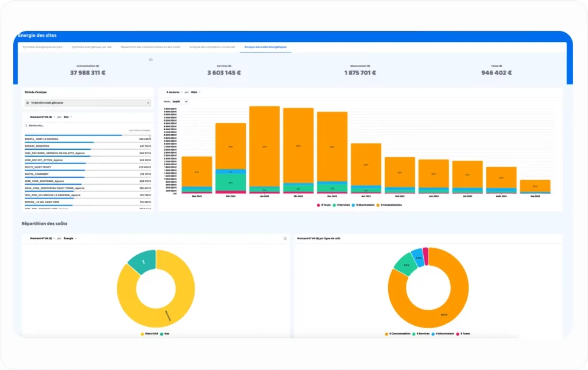Viewport: 588px width, 370px height.
Task: Open 'Analyse des compteurs connectés' tab
Action: click(212, 46)
